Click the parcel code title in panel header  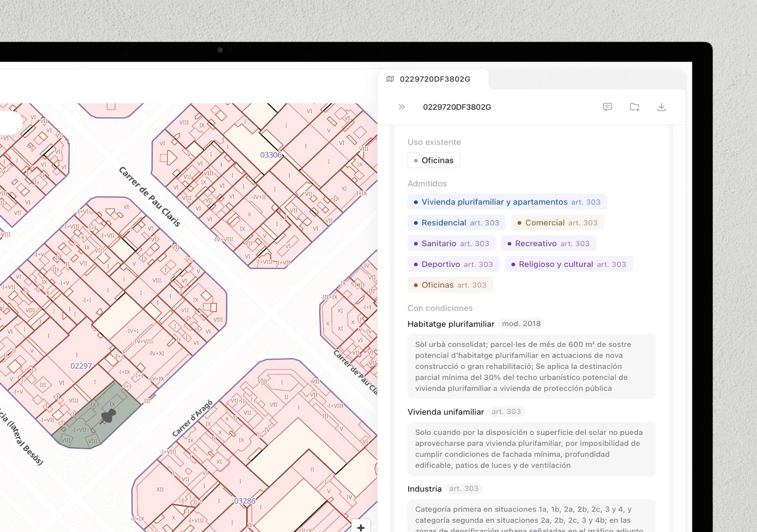(457, 107)
